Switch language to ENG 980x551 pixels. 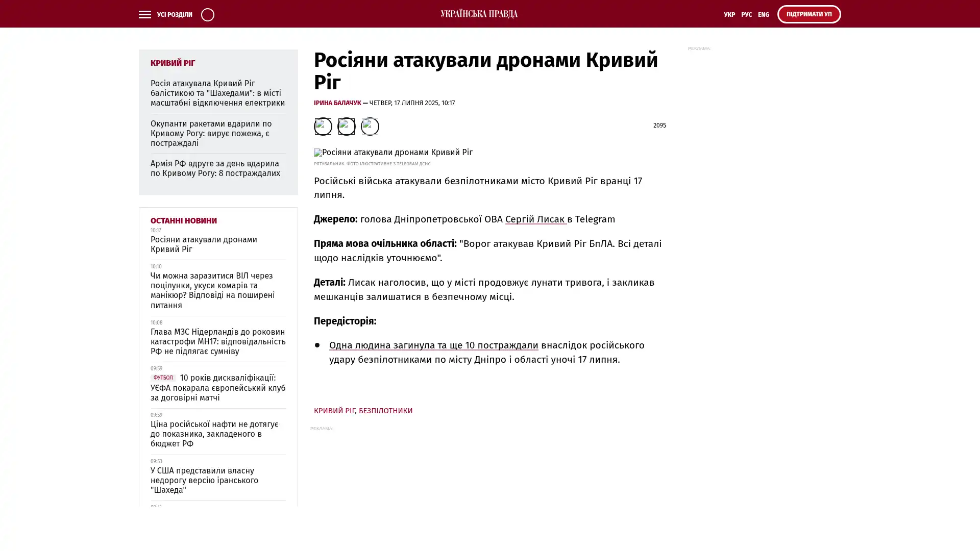(x=763, y=15)
